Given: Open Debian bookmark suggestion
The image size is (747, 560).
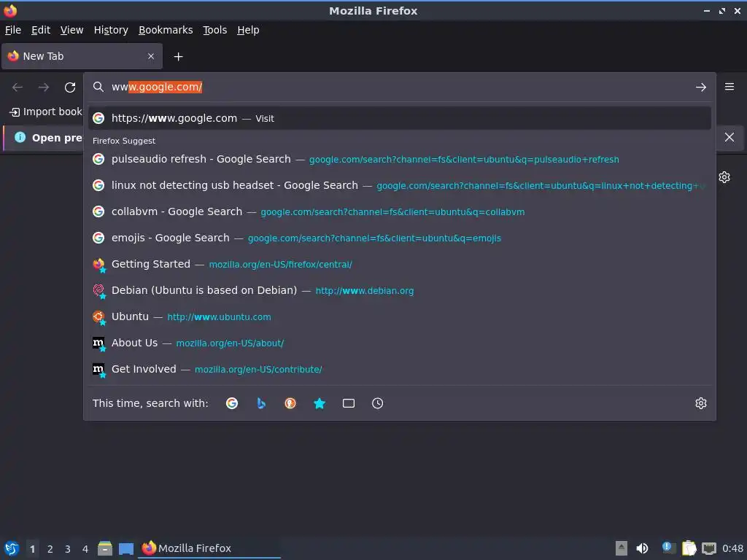Looking at the screenshot, I should [x=399, y=290].
